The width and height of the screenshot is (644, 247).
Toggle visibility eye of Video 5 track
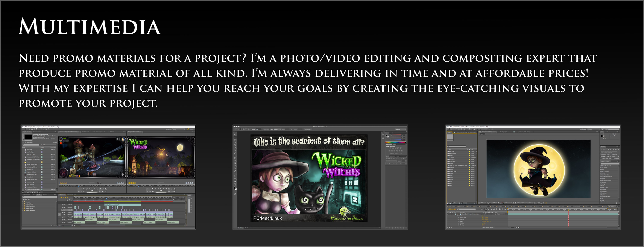coord(62,205)
